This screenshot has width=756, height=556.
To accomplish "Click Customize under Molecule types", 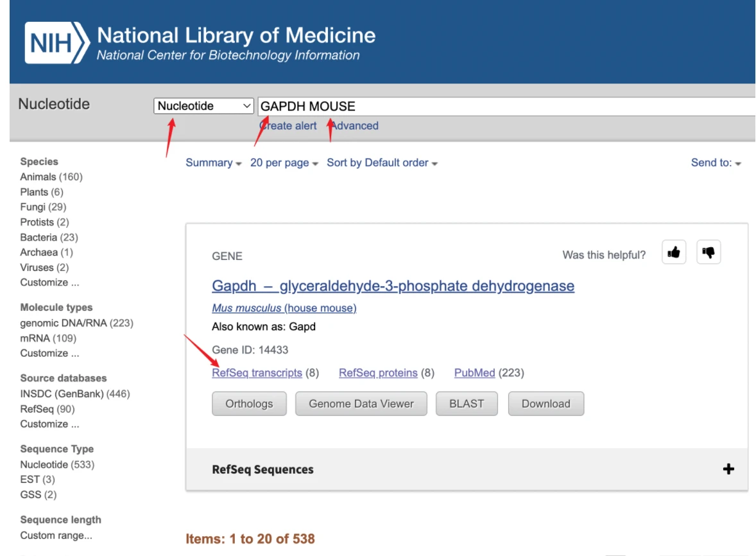I will click(49, 354).
